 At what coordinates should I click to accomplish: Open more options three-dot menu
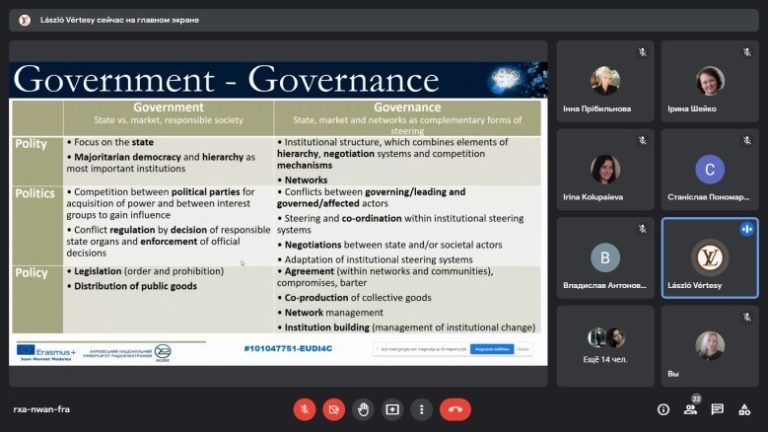[x=422, y=409]
